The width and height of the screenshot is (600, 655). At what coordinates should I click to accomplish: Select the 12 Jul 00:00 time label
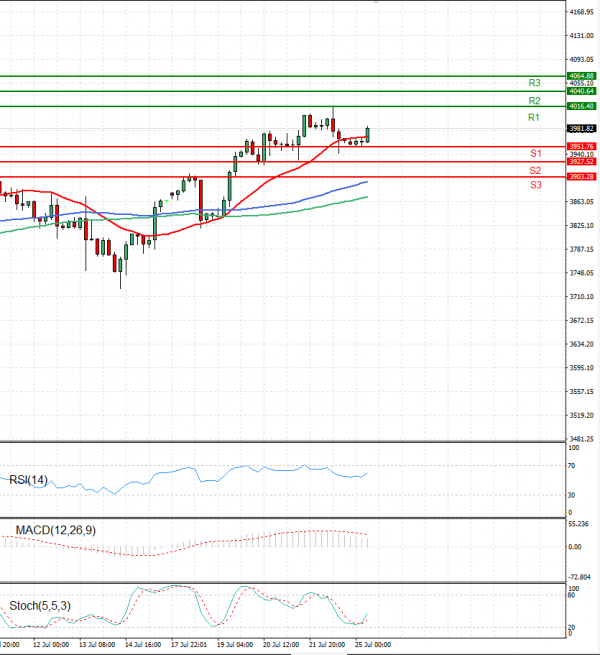51,645
